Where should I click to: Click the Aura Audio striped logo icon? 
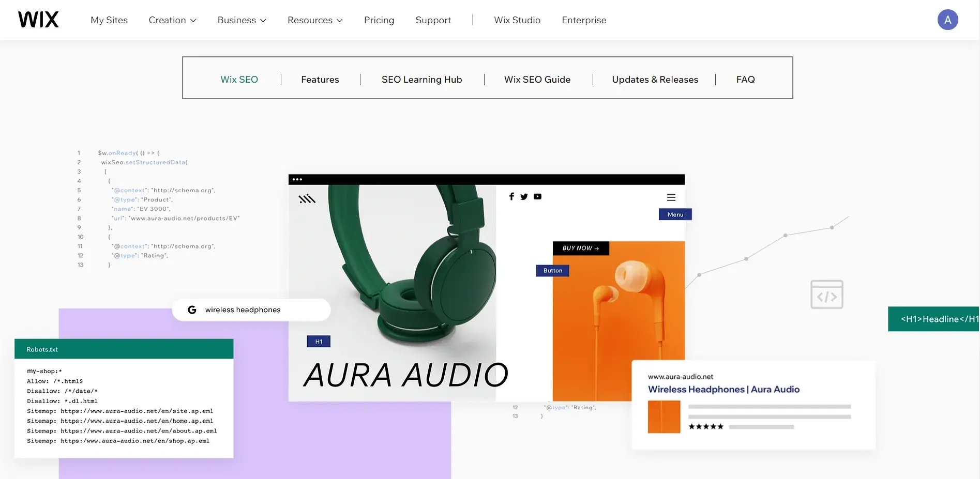click(307, 198)
